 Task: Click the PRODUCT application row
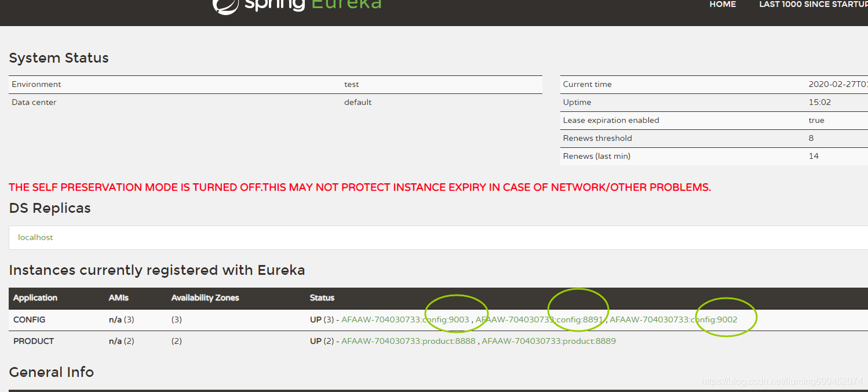(33, 341)
